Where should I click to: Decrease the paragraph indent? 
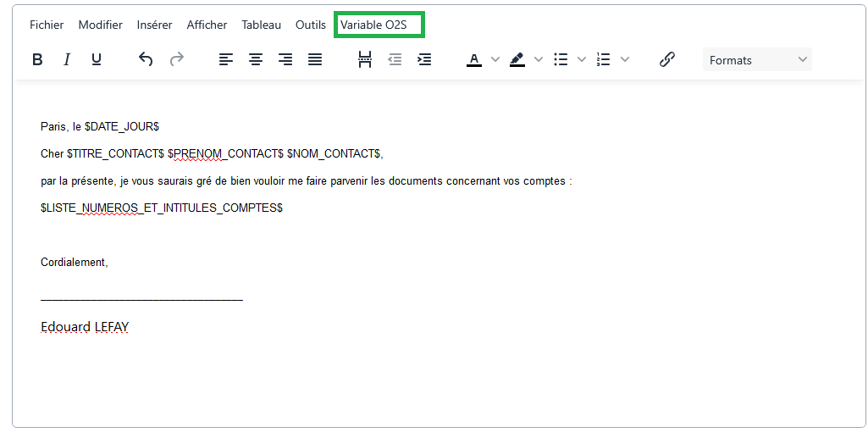[395, 59]
